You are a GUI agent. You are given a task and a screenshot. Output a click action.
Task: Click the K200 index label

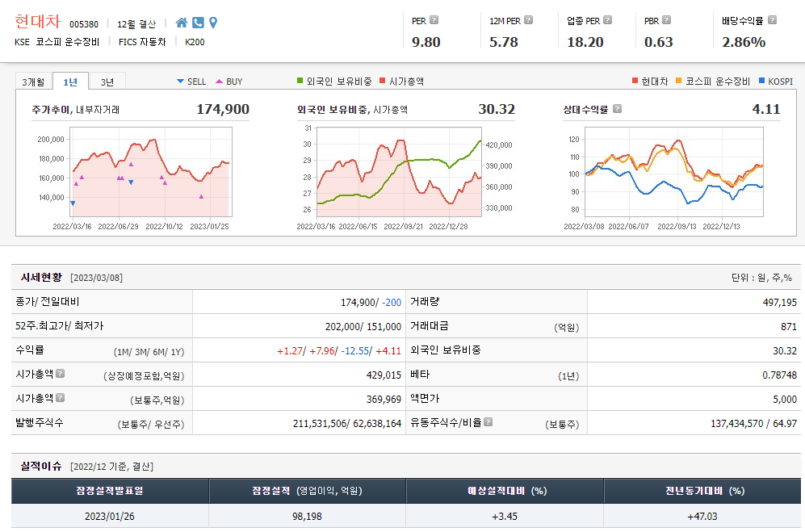[x=195, y=42]
